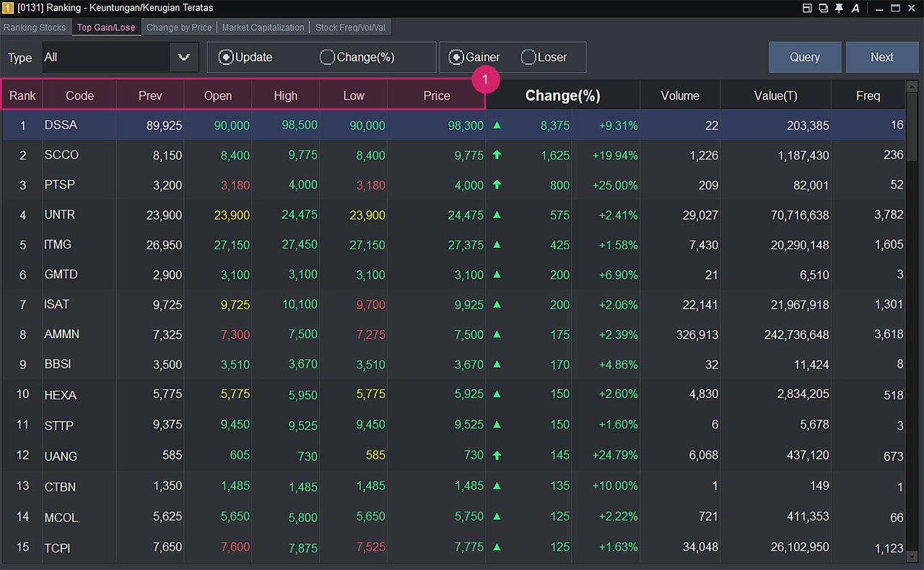The width and height of the screenshot is (924, 570).
Task: Click the yellow window number 1 icon
Action: pyautogui.click(x=7, y=8)
